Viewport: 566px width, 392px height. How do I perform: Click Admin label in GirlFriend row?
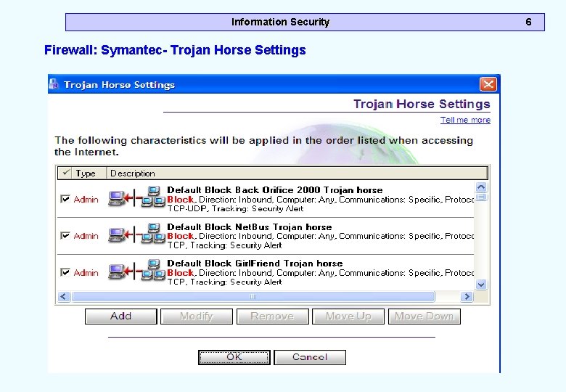tap(86, 272)
